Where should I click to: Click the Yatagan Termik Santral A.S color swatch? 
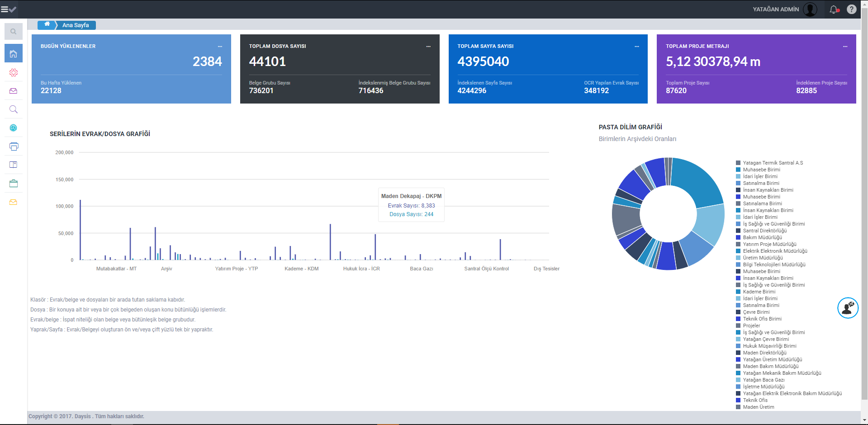pos(738,163)
